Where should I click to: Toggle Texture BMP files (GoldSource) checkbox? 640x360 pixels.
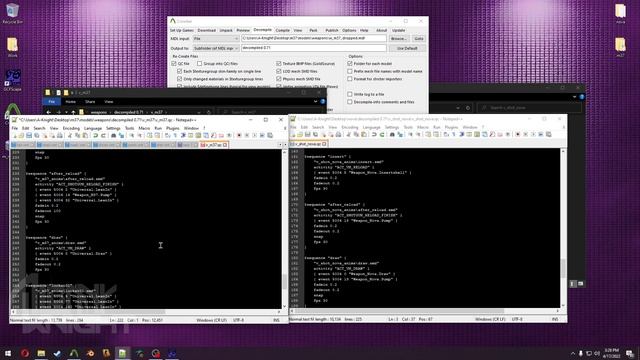tap(279, 64)
